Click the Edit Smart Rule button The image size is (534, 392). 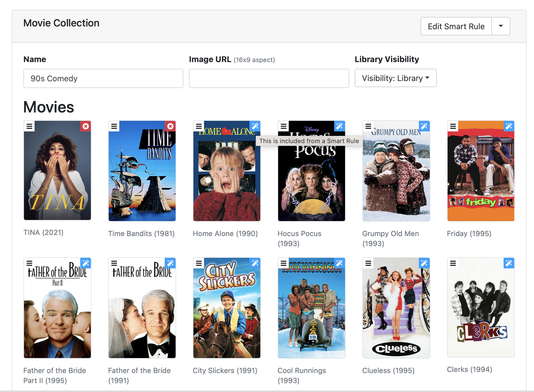click(456, 26)
